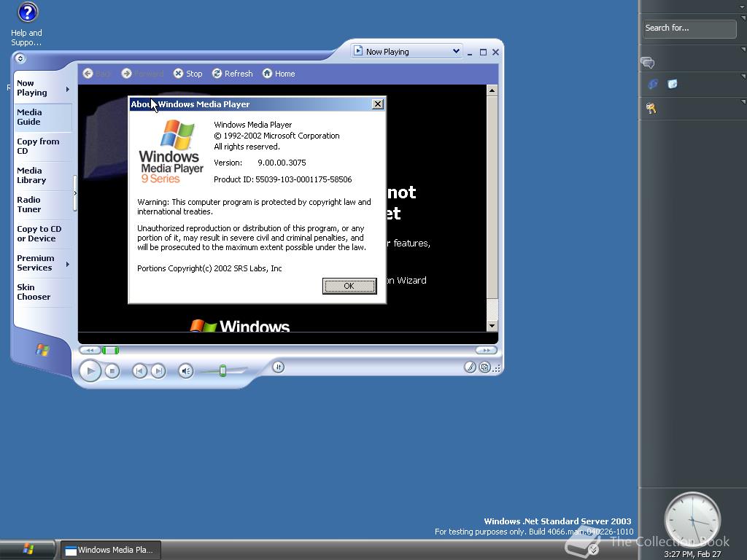747x560 pixels.
Task: Mute the sound with the speaker icon
Action: (x=186, y=371)
